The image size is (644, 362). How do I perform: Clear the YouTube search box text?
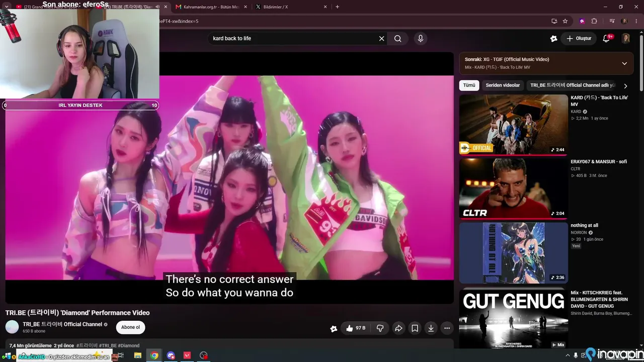point(381,38)
